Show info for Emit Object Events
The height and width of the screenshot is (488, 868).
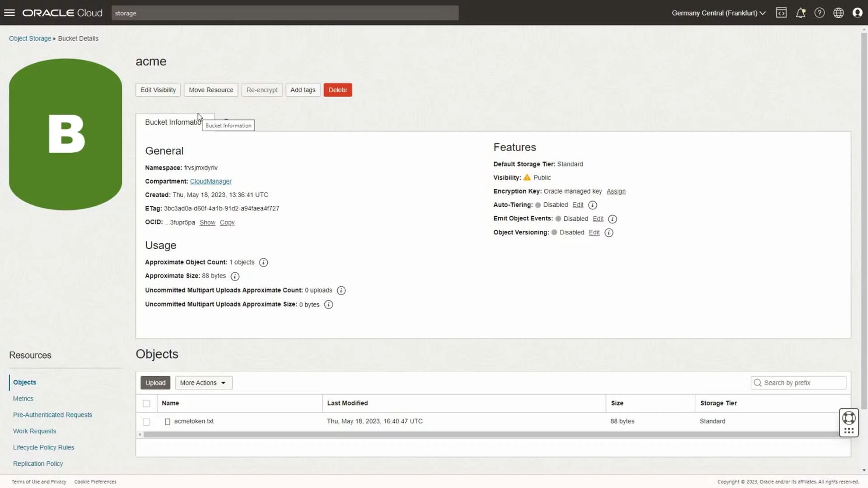pyautogui.click(x=612, y=219)
